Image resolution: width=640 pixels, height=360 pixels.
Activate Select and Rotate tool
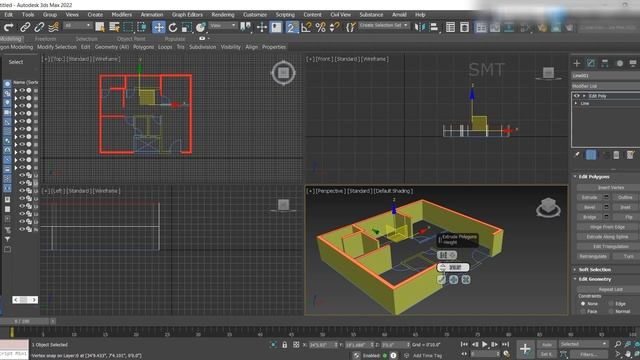pyautogui.click(x=173, y=27)
